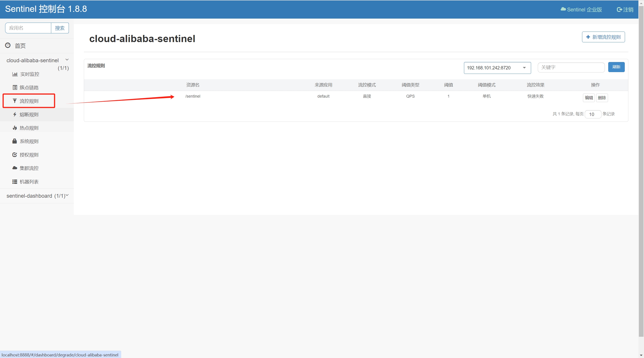Viewport: 644px width, 358px height.
Task: Collapse the cloud-alibaba-sentinel app chevron
Action: 67,60
